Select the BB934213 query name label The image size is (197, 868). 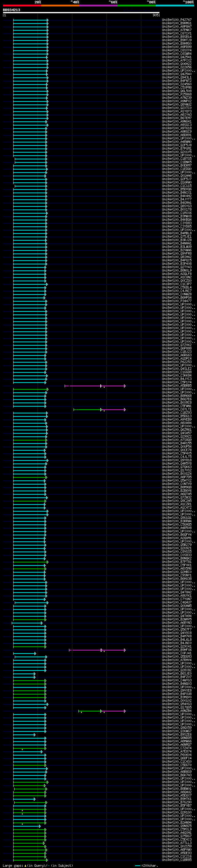coord(11,10)
